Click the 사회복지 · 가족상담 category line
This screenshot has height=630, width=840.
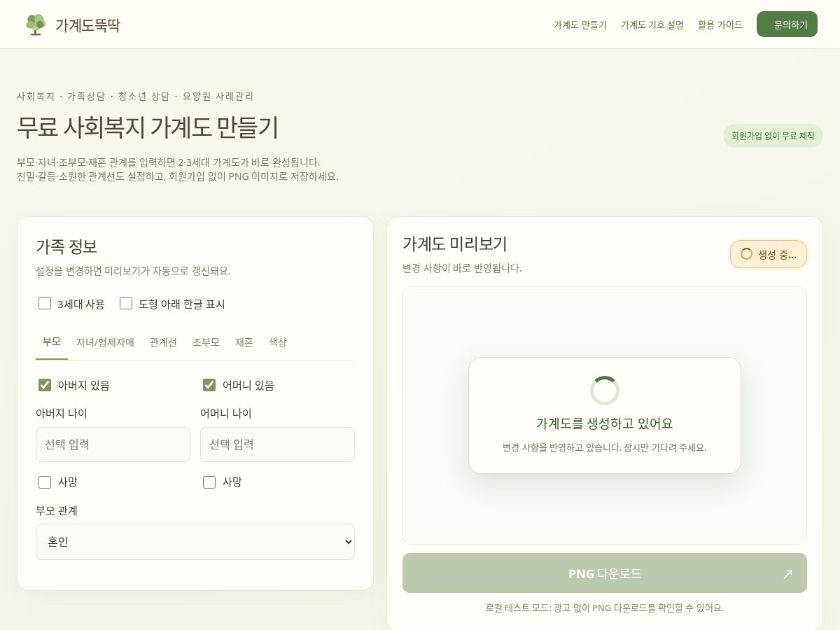pos(135,96)
